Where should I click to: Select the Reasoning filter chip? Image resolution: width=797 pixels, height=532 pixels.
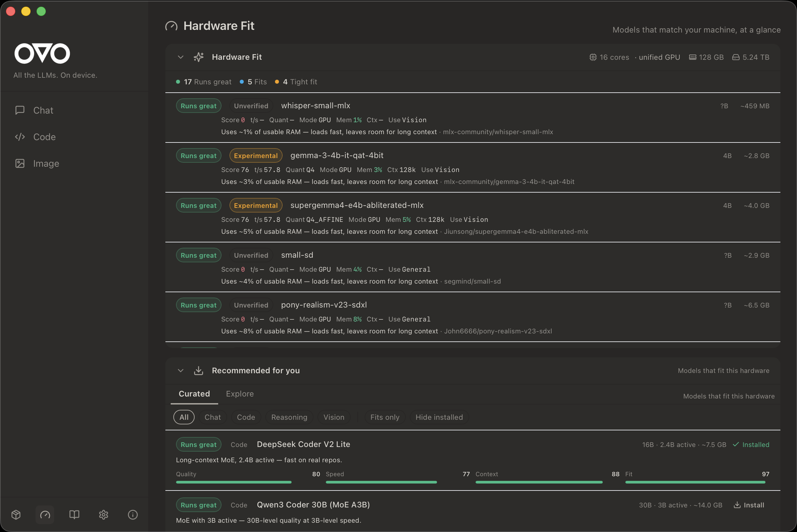[x=289, y=417]
